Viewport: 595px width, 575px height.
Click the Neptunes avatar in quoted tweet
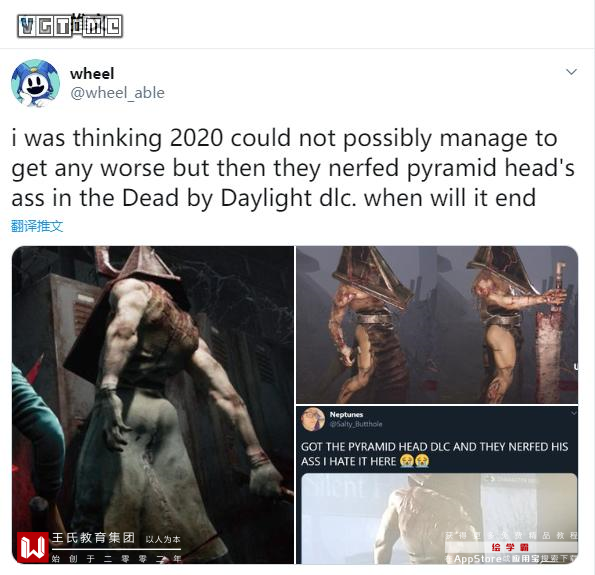313,419
